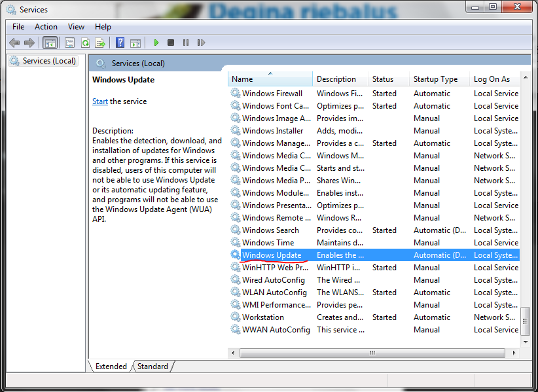538x392 pixels.
Task: Click the Start the service link
Action: 100,101
